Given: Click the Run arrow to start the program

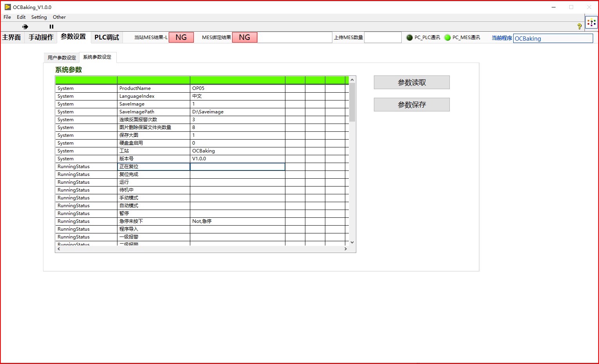Looking at the screenshot, I should (x=25, y=27).
